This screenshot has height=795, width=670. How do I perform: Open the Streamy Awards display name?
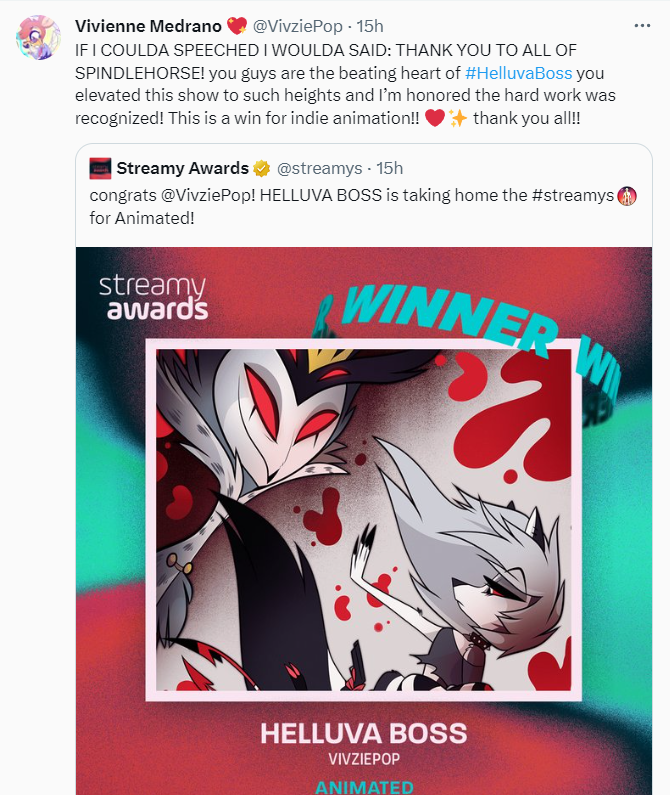coord(183,168)
